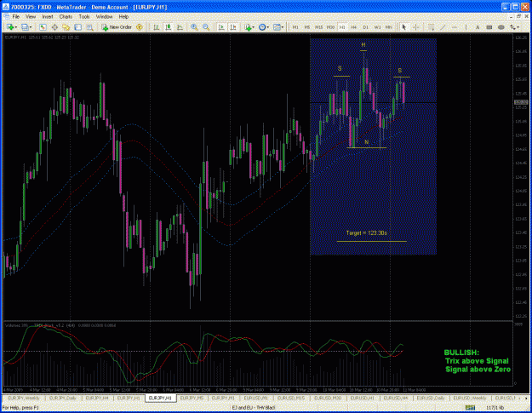This screenshot has width=532, height=413.
Task: Switch to the EURJPY,H4 chart tab
Action: point(97,398)
